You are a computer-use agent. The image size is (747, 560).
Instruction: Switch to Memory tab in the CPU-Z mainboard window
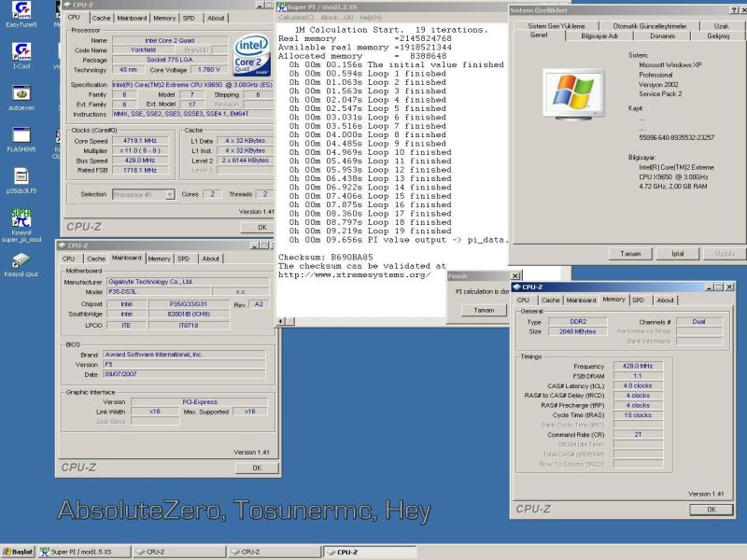point(159,259)
